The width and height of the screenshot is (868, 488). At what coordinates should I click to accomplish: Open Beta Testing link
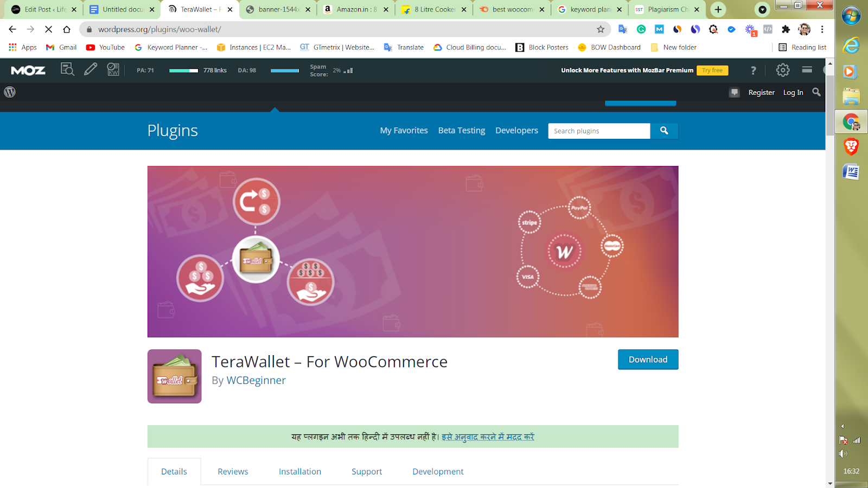click(x=462, y=131)
